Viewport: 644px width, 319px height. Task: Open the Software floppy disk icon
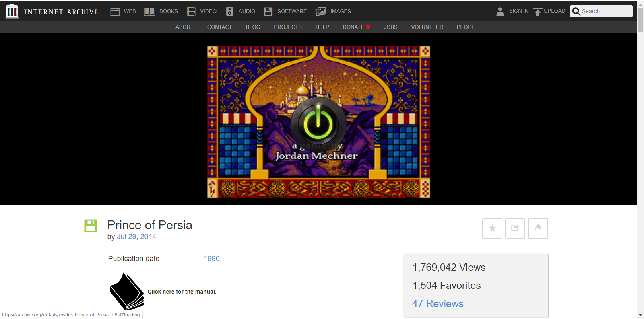click(268, 12)
